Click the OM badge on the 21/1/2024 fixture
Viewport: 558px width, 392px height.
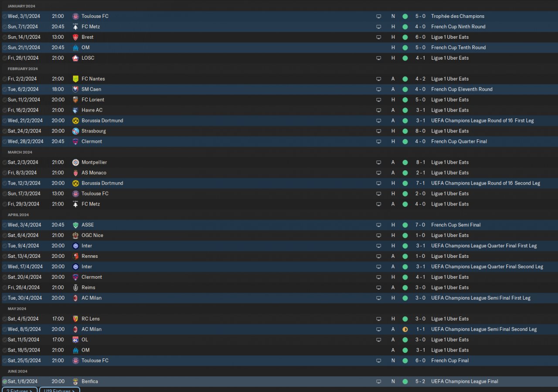[x=75, y=47]
